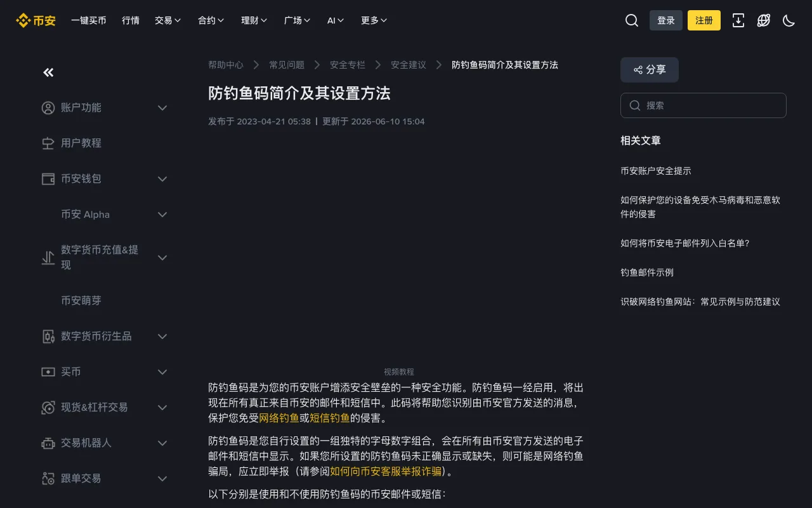
Task: Open 一键买币 in top navigation
Action: coord(89,20)
